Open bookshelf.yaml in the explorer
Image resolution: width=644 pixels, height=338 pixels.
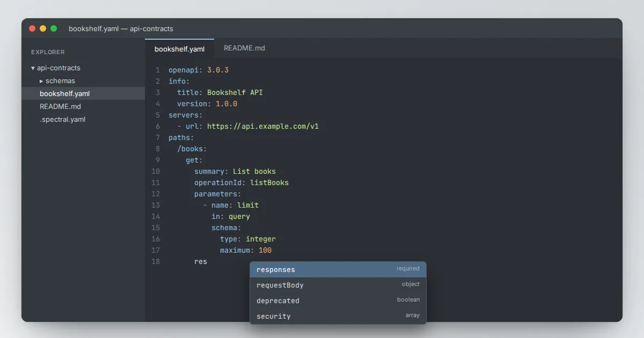83,93
